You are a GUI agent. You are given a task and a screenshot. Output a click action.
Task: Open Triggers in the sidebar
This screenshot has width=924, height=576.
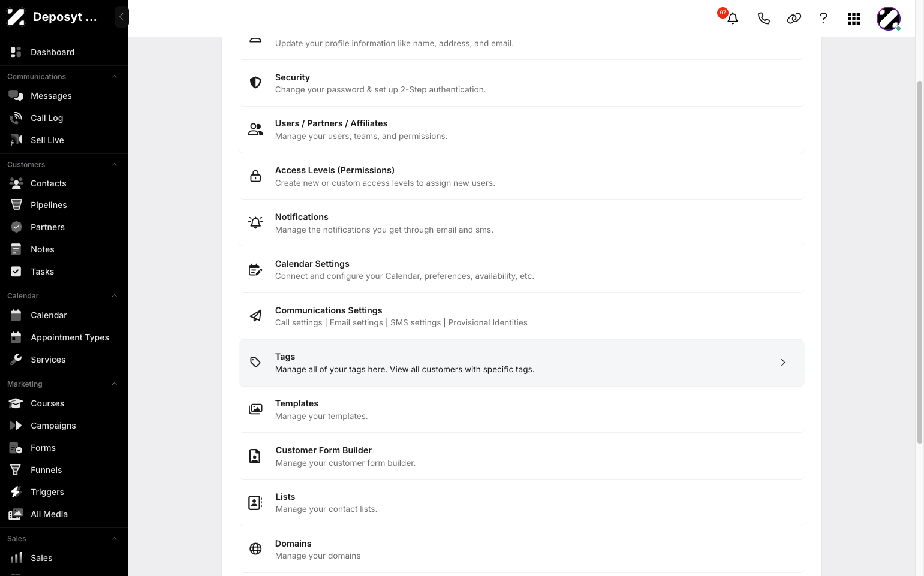pyautogui.click(x=64, y=492)
